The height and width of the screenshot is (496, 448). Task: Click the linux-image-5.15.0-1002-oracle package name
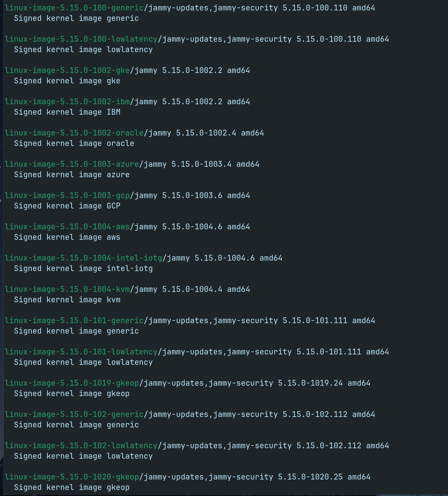[x=74, y=133]
